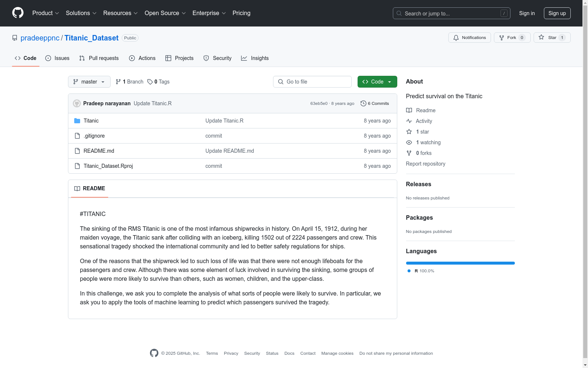Click the tag icon beside '0 Tags'
588x368 pixels.
(150, 82)
